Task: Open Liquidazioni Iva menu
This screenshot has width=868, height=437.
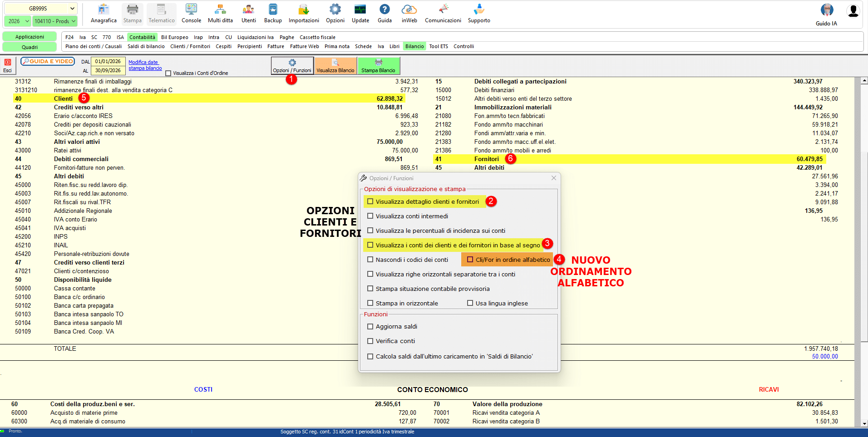Action: click(255, 37)
